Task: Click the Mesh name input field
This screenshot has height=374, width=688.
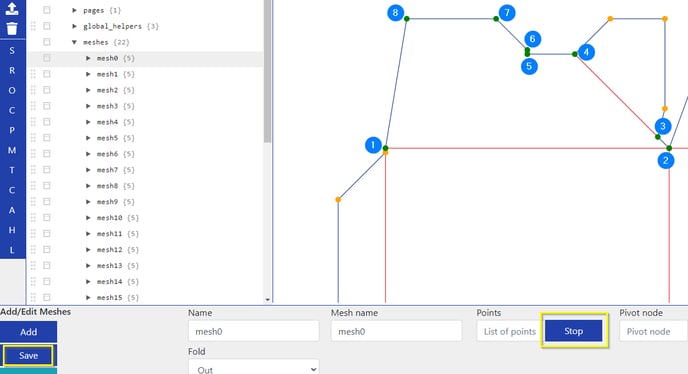Action: 396,331
